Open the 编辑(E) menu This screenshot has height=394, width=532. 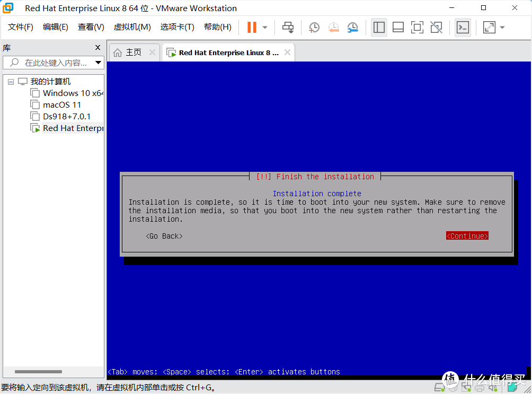[55, 27]
